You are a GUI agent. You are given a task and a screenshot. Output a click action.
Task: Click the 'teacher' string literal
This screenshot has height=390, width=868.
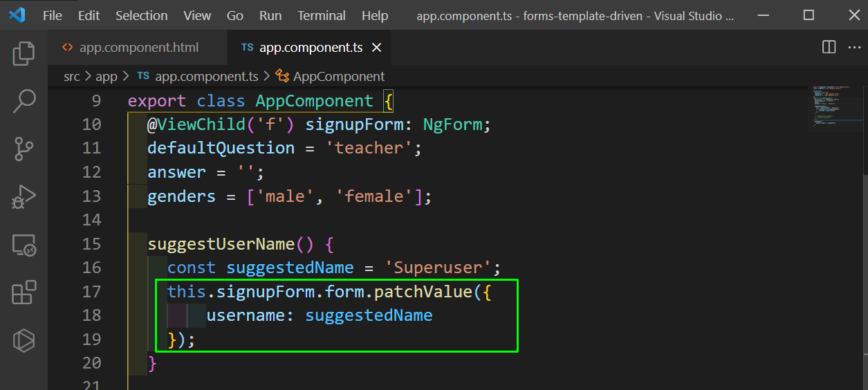369,148
